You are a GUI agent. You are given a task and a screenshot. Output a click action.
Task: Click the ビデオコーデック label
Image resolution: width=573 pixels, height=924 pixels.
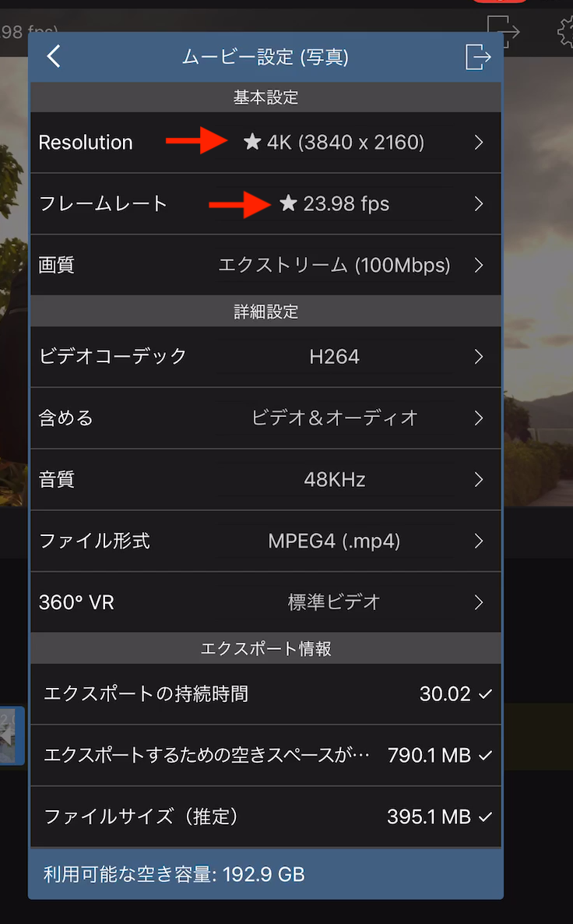click(112, 357)
